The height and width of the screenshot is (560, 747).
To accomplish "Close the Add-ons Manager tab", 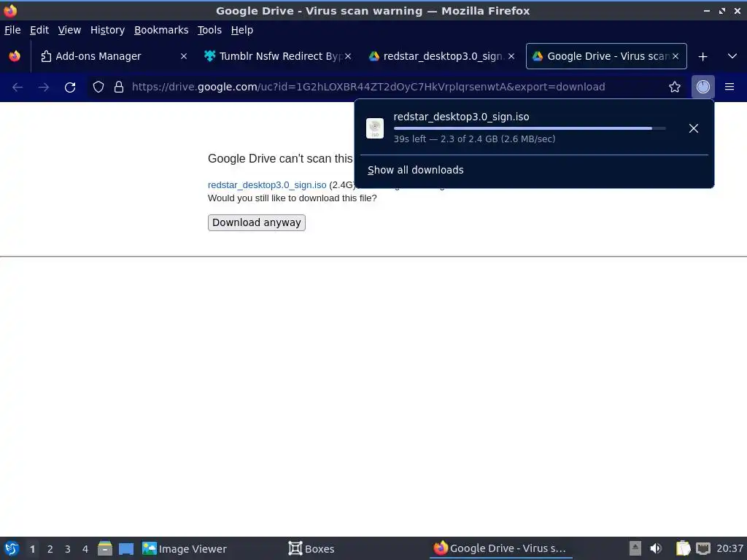I will pyautogui.click(x=184, y=56).
